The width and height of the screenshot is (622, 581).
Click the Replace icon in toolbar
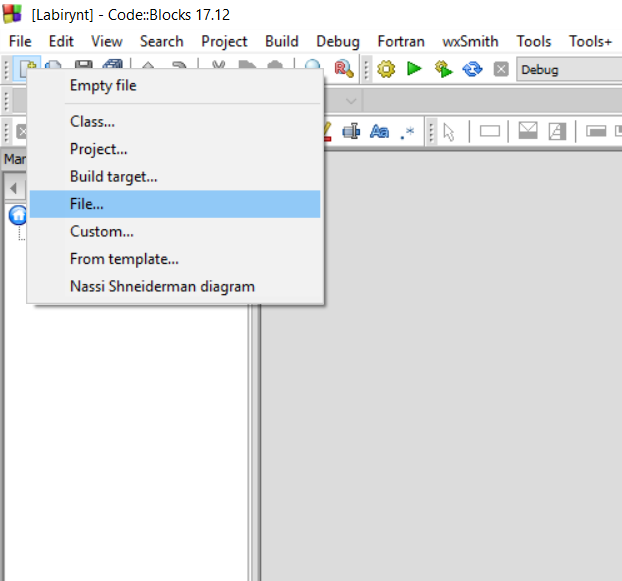(x=343, y=69)
